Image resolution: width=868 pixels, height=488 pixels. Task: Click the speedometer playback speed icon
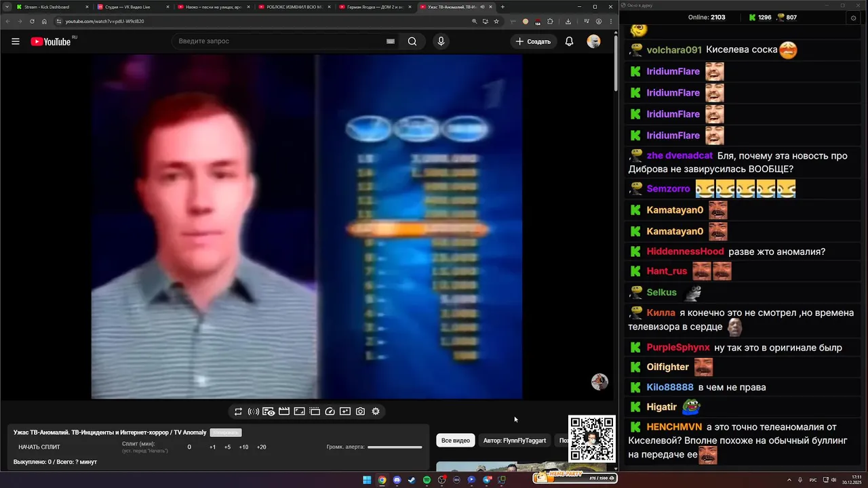(330, 411)
